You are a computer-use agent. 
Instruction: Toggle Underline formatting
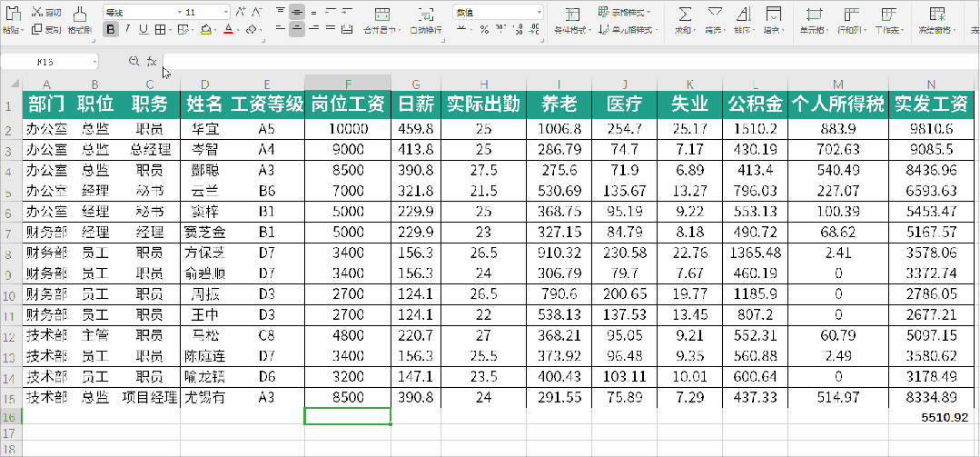[x=144, y=29]
